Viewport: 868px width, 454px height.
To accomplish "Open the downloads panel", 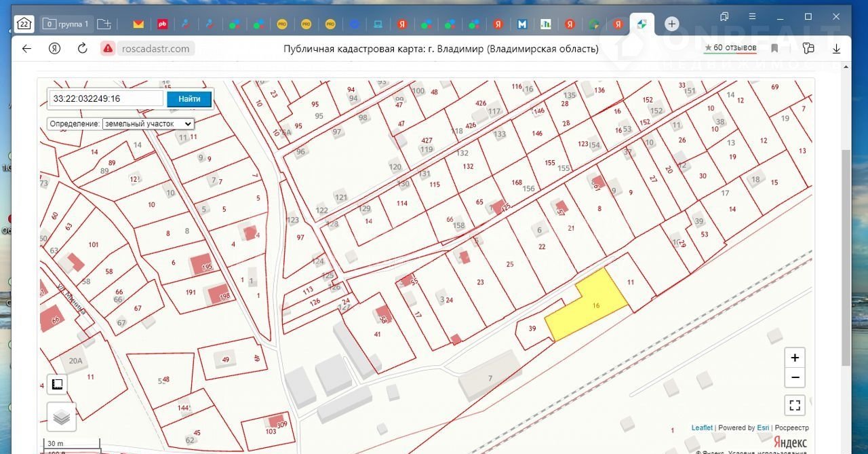I will click(837, 48).
